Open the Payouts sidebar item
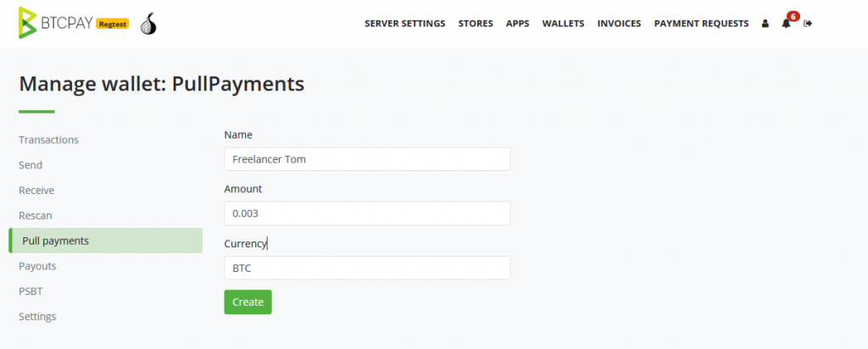 pyautogui.click(x=37, y=266)
